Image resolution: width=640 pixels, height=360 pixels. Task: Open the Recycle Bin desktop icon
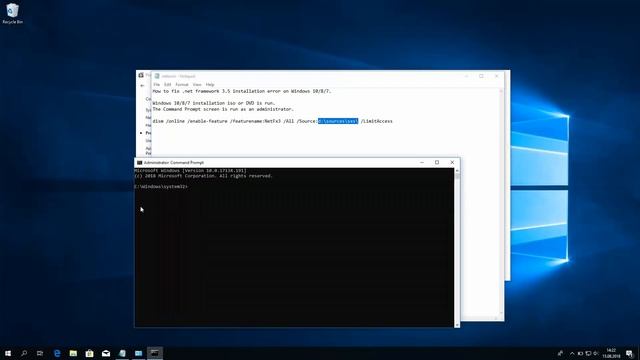(12, 13)
